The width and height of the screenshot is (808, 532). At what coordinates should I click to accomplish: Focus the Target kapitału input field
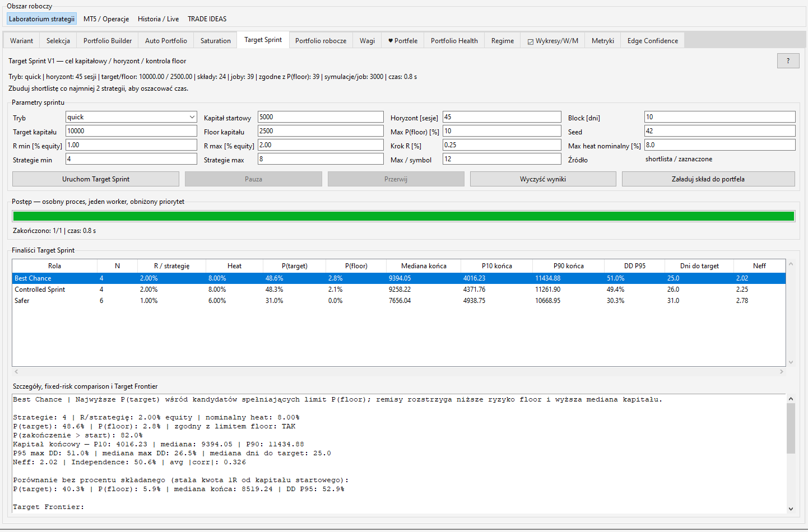click(131, 131)
